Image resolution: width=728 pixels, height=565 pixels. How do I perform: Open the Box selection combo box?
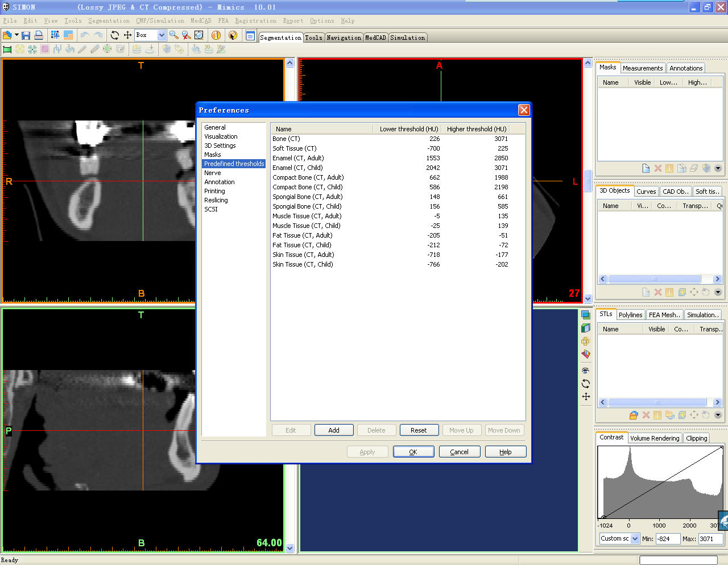click(x=150, y=35)
